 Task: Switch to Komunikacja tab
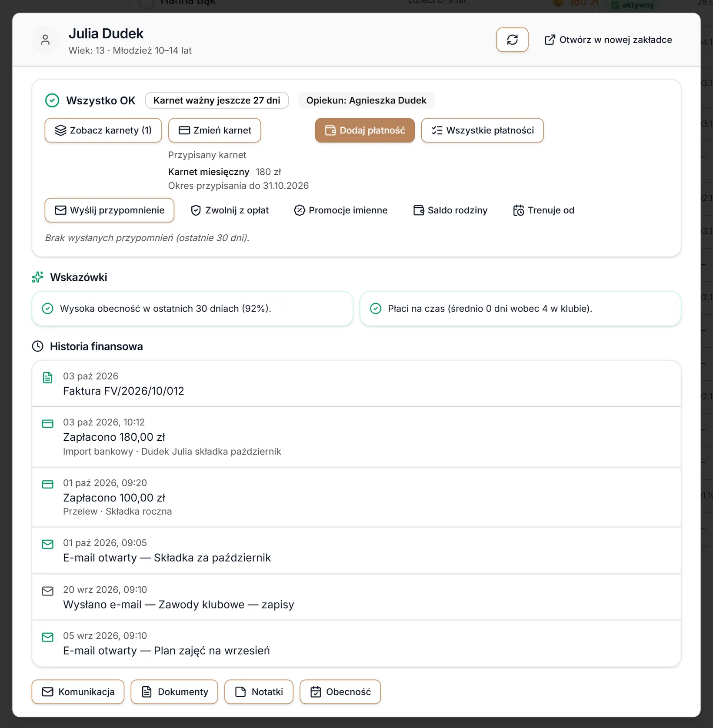coord(78,692)
